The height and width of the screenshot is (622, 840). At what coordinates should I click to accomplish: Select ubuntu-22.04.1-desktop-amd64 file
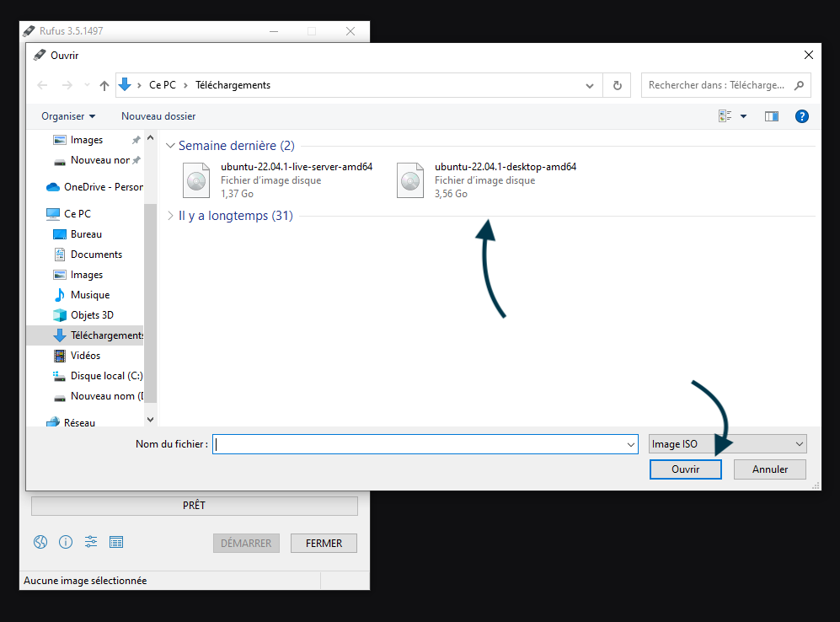click(x=505, y=167)
